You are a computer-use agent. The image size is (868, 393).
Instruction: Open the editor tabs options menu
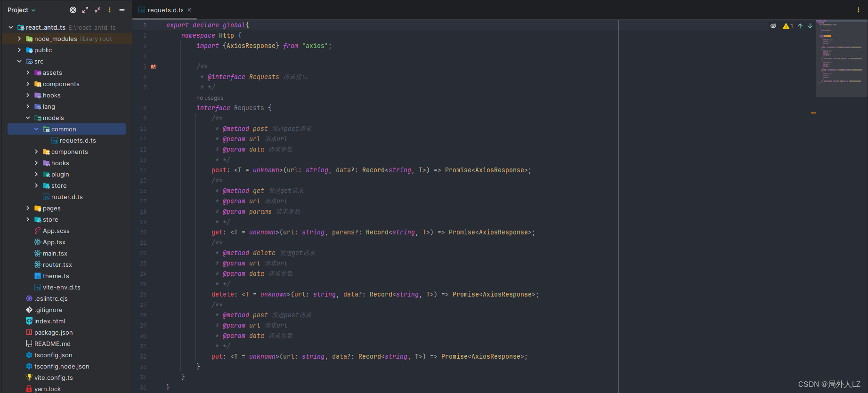coord(859,10)
